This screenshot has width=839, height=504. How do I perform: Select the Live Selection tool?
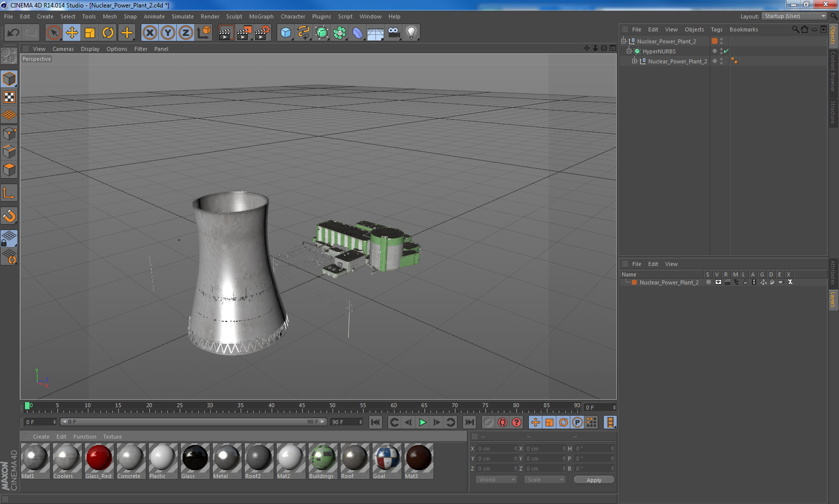point(53,33)
